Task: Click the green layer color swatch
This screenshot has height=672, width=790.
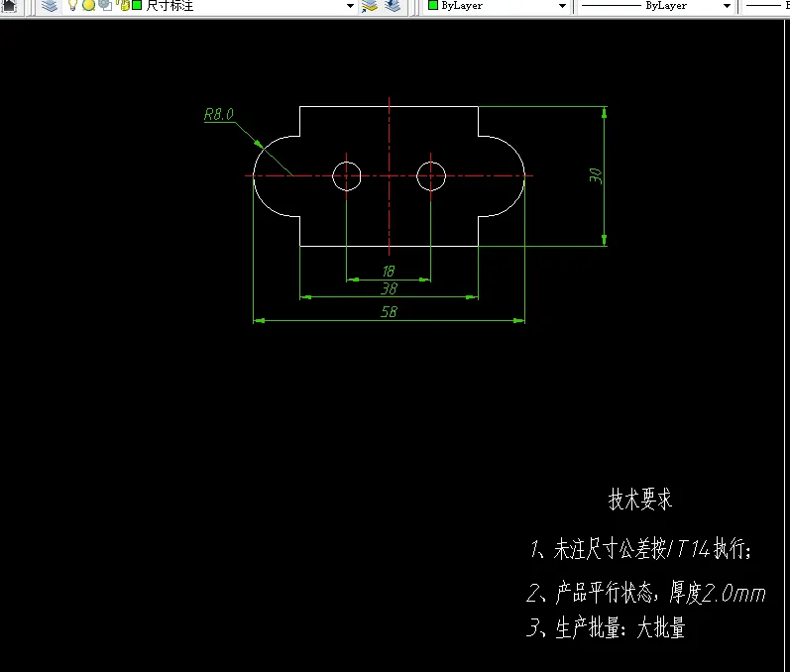Action: coord(137,5)
